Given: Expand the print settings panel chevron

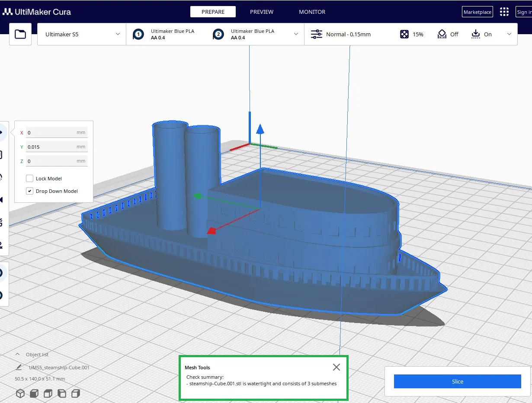Looking at the screenshot, I should click(509, 34).
